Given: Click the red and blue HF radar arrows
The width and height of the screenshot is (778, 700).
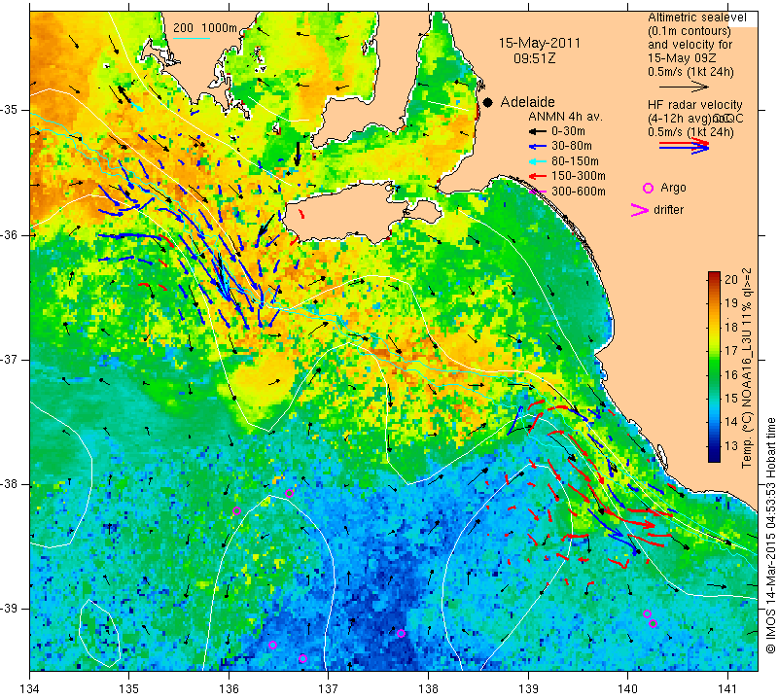Looking at the screenshot, I should (x=684, y=145).
